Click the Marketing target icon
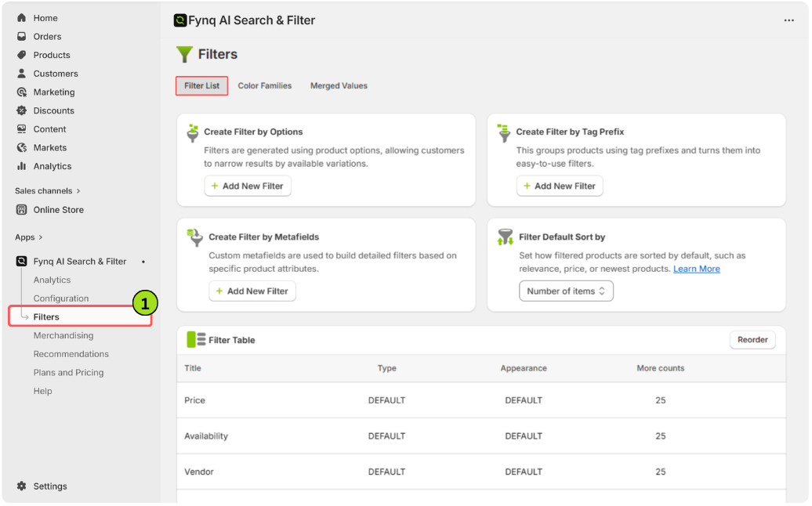812x506 pixels. tap(21, 92)
